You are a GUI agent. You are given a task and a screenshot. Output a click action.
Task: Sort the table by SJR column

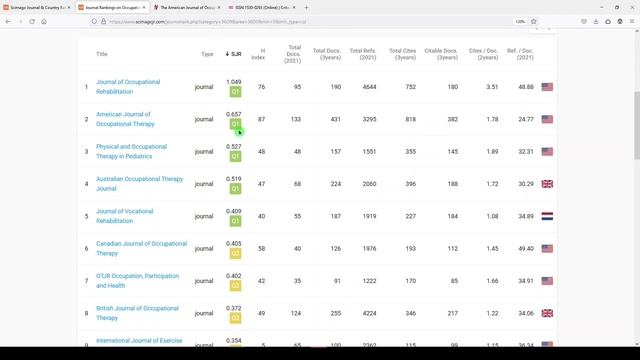(233, 54)
